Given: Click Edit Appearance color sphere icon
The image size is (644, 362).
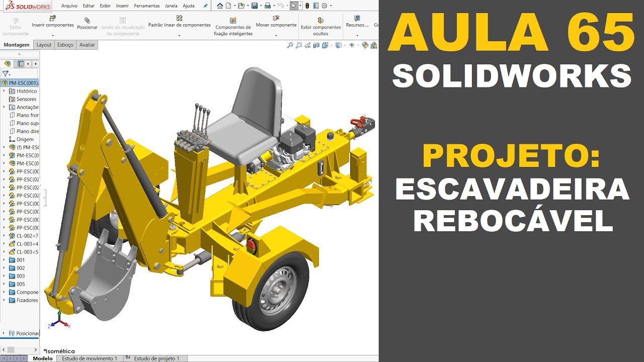Looking at the screenshot, I should [365, 45].
